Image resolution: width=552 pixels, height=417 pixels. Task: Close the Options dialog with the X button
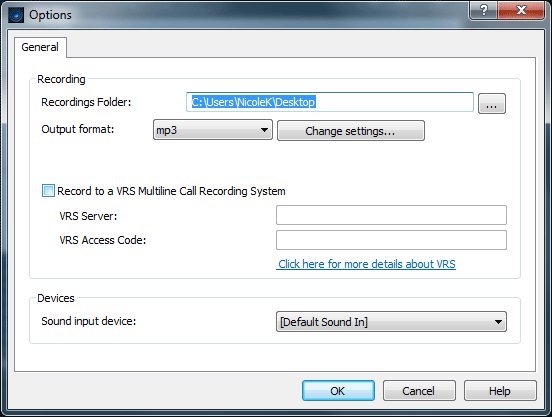tap(521, 10)
